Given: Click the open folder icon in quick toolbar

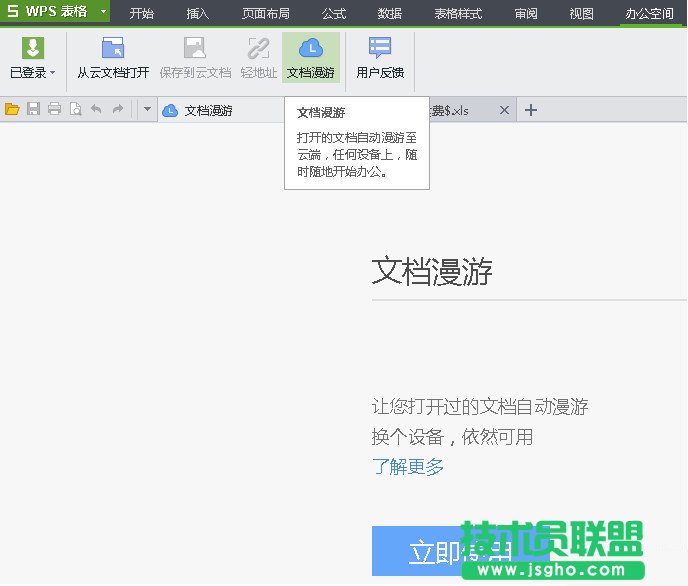Looking at the screenshot, I should [12, 110].
